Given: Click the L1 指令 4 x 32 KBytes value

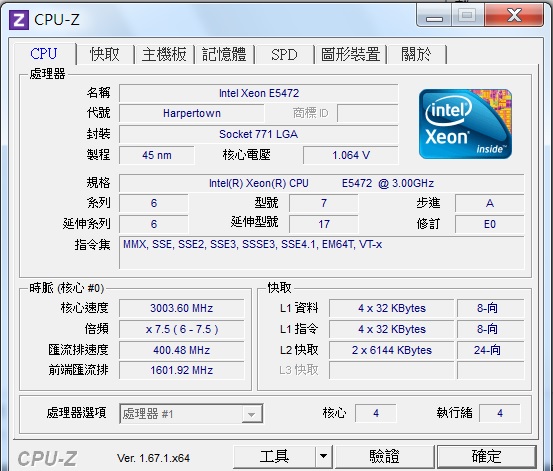Looking at the screenshot, I should pyautogui.click(x=391, y=329).
